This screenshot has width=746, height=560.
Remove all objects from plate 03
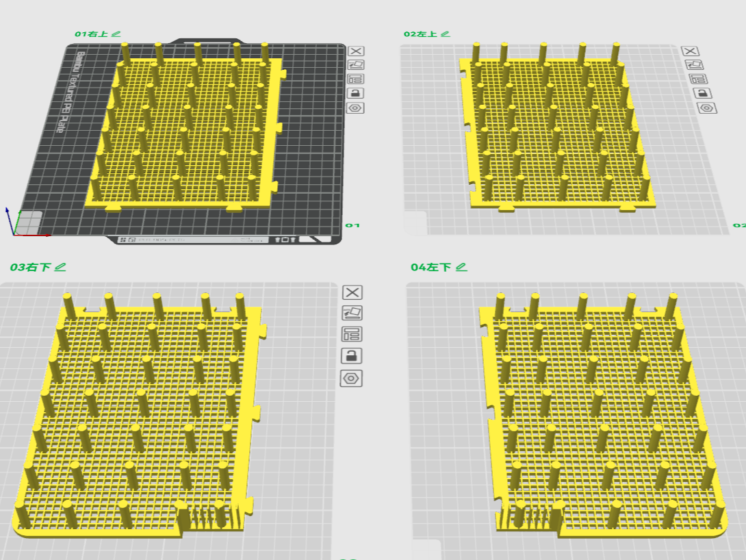(352, 292)
